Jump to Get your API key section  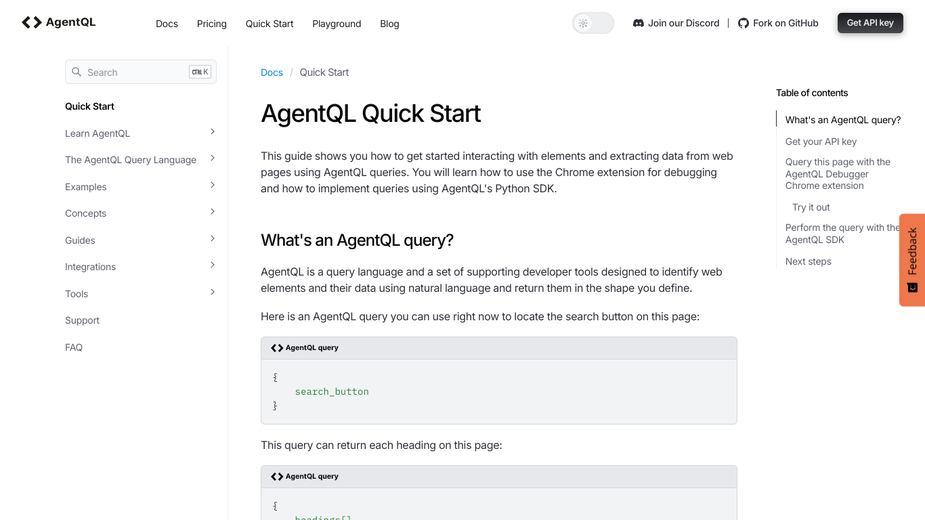(821, 142)
